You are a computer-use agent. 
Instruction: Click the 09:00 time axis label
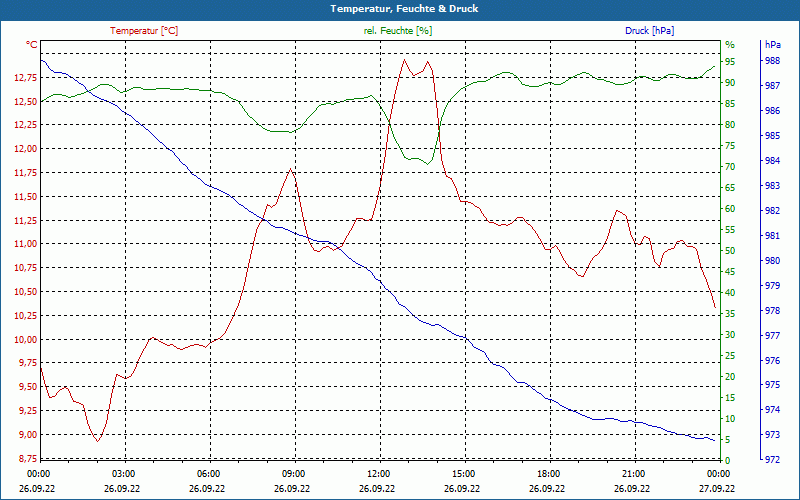pos(293,473)
